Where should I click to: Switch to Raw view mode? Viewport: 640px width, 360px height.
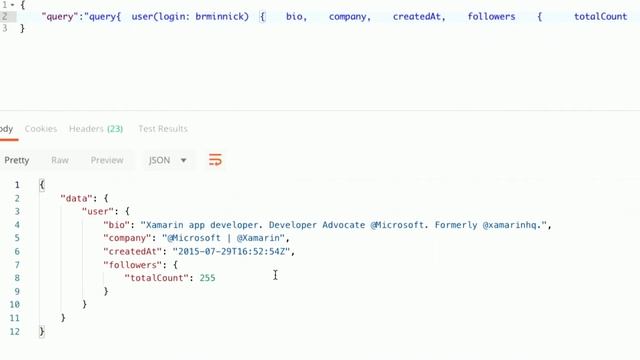(x=60, y=160)
